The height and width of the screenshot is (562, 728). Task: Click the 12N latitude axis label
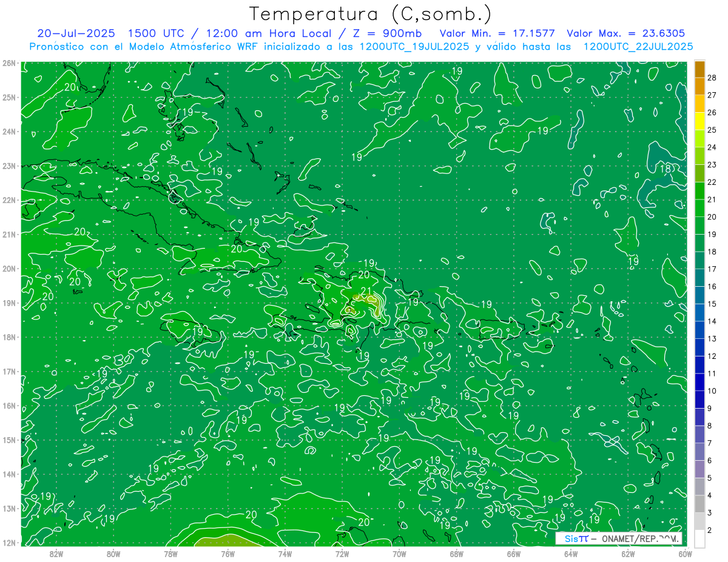tap(9, 543)
